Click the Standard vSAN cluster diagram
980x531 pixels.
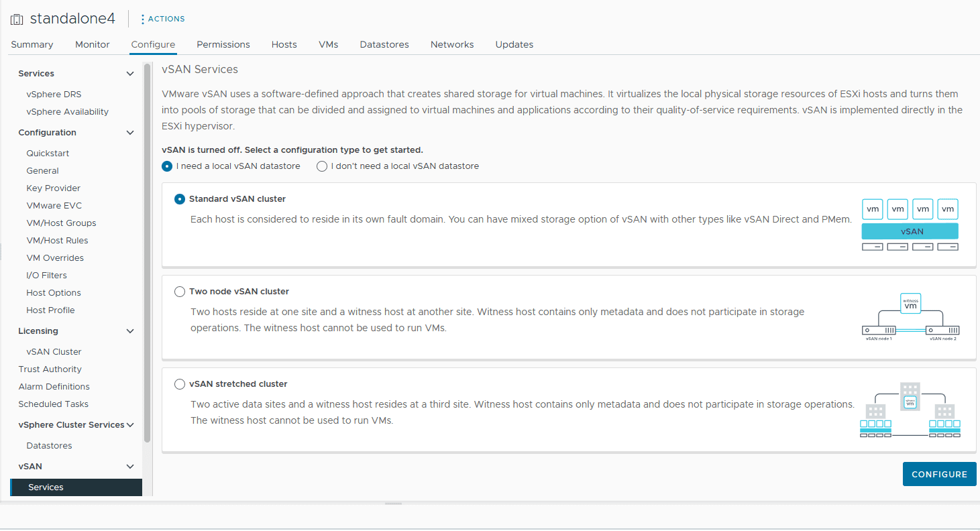[x=910, y=225]
